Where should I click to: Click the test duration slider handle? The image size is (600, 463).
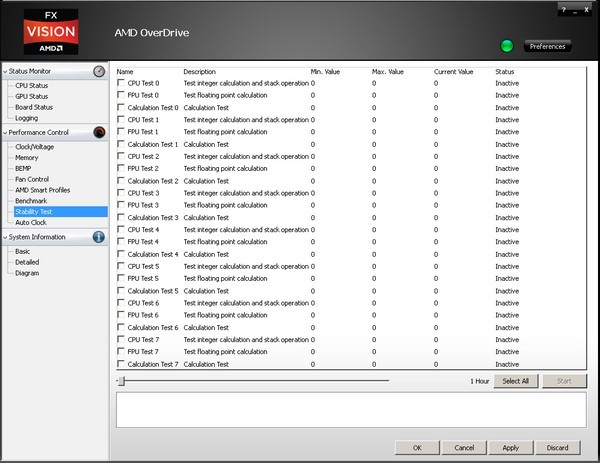120,381
